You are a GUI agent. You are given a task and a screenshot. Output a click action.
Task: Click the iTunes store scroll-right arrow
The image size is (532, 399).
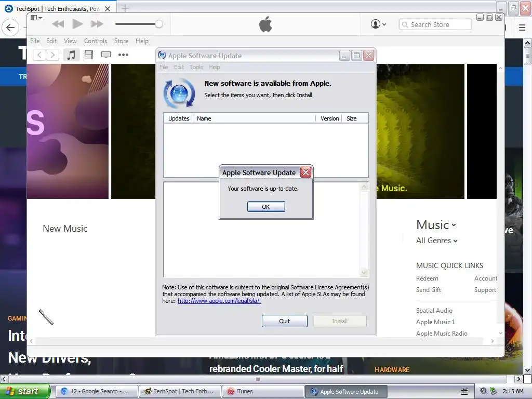(493, 341)
